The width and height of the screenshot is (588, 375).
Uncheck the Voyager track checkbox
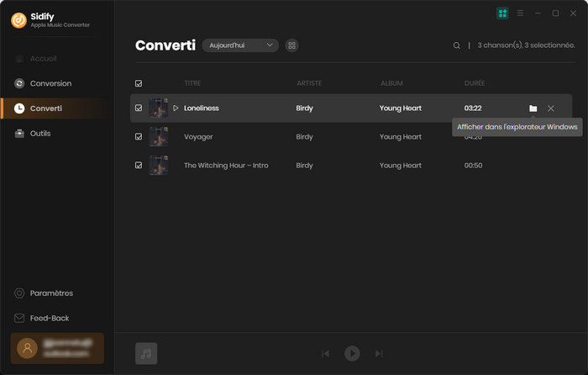point(139,137)
